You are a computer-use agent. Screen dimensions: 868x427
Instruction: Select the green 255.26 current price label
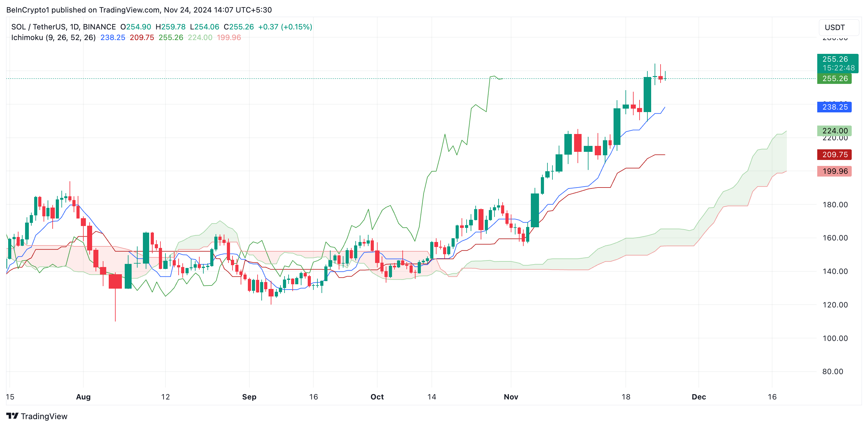point(834,79)
